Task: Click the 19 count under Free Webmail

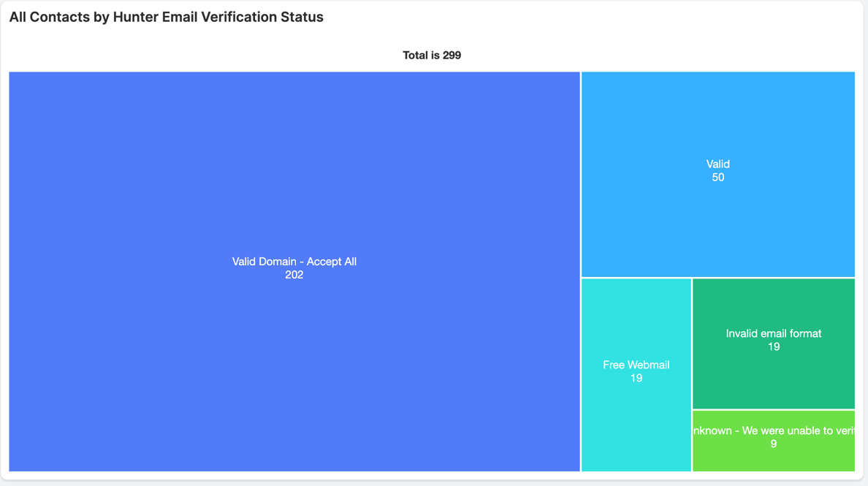Action: (x=636, y=379)
